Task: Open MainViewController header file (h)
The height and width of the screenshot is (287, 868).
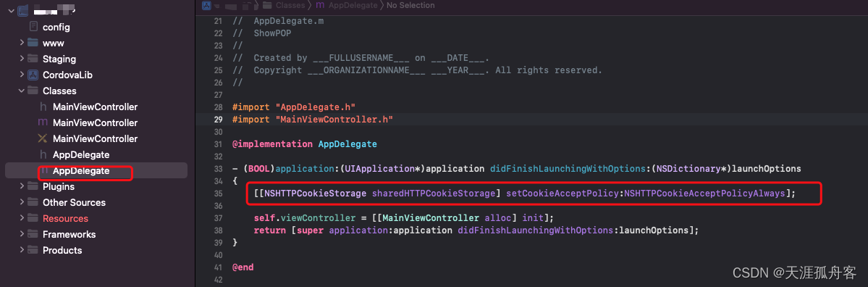Action: (x=96, y=107)
